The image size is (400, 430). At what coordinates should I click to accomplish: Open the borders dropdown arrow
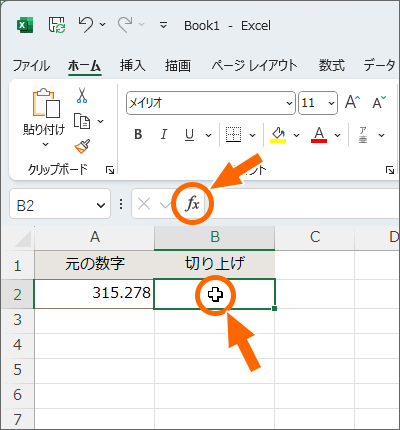[x=253, y=135]
